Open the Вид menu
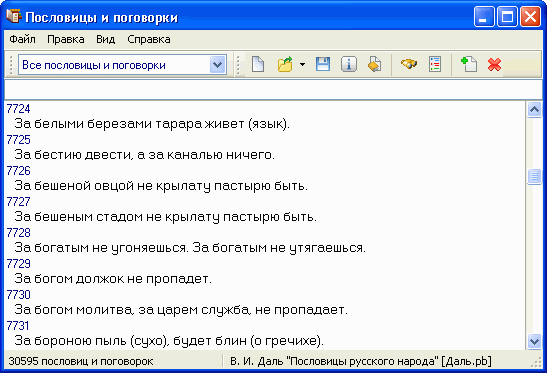This screenshot has height=373, width=547. pos(105,39)
